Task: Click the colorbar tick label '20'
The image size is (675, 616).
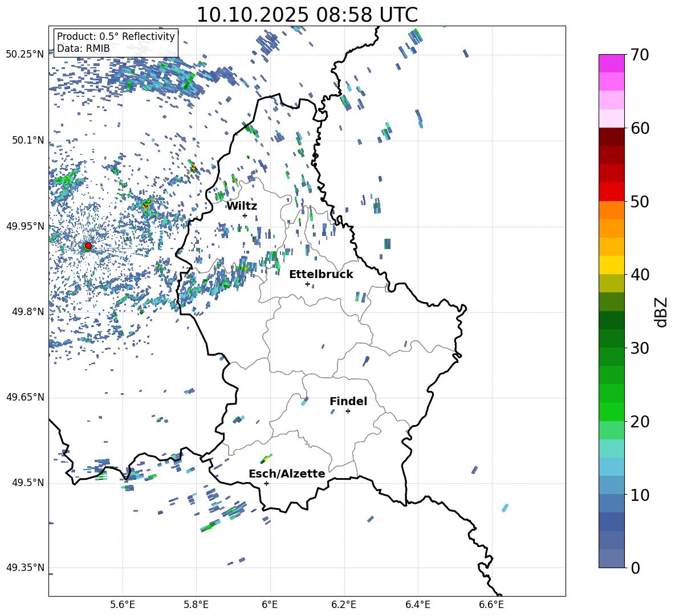Action: pos(640,422)
